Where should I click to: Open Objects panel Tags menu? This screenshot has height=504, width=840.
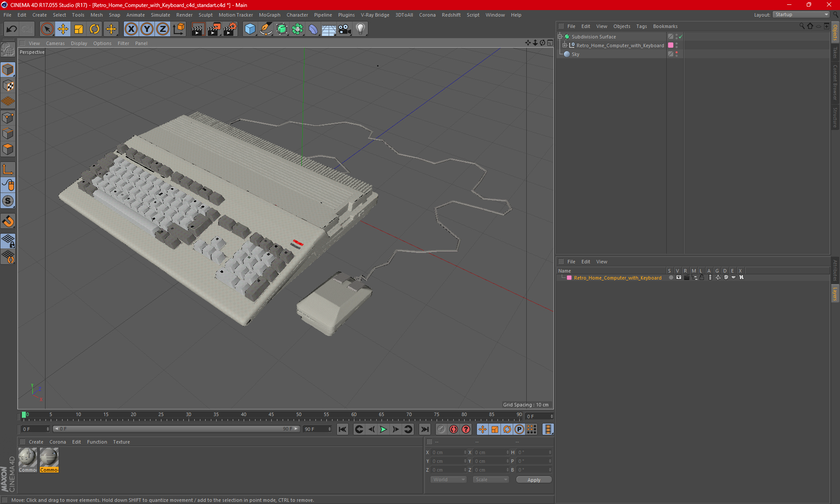click(641, 26)
